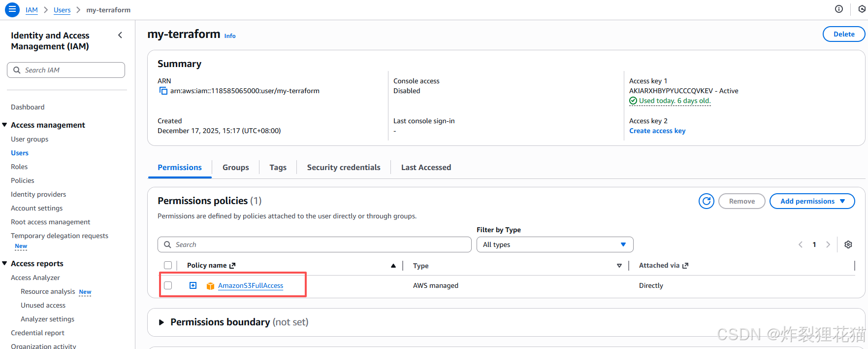Click the green check icon beside Used today
Screen dimensions: 868x349
click(633, 101)
